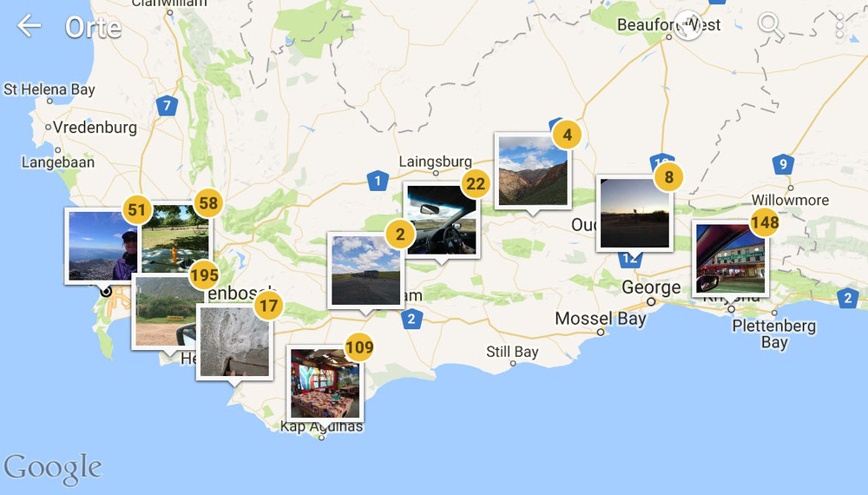
Task: Select the dusk photo cluster marked 8
Action: [x=635, y=213]
